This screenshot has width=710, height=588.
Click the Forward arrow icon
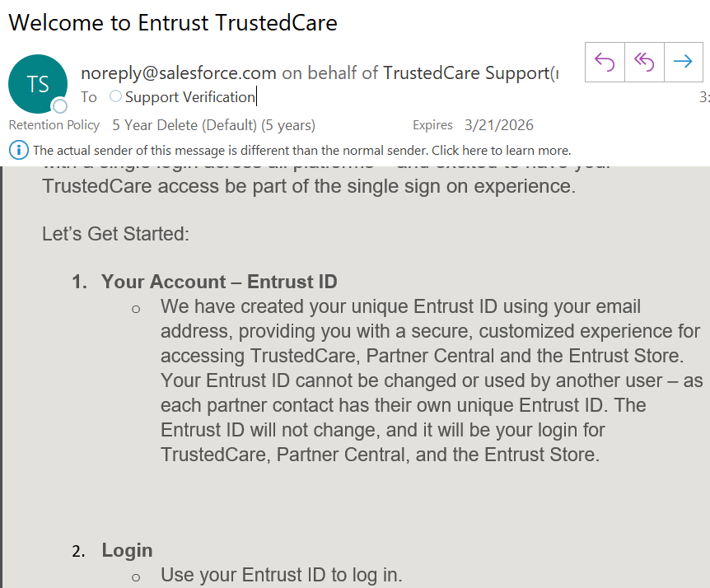[x=683, y=62]
